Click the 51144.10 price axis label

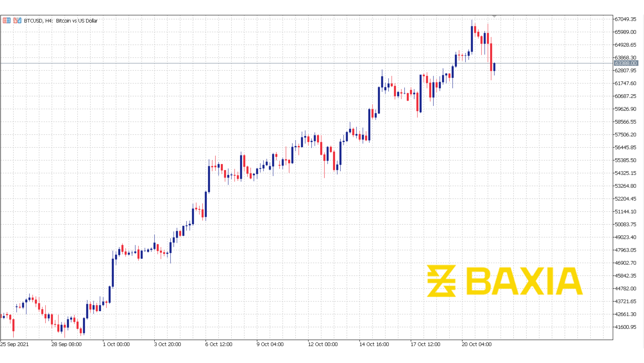(x=625, y=212)
